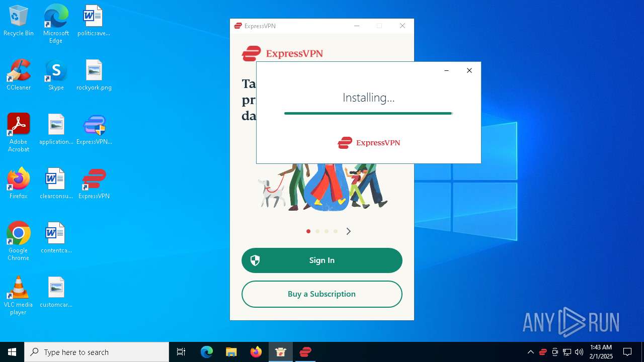Open the Recycle Bin desktop icon
Screen dimensions: 644x362
(19, 21)
